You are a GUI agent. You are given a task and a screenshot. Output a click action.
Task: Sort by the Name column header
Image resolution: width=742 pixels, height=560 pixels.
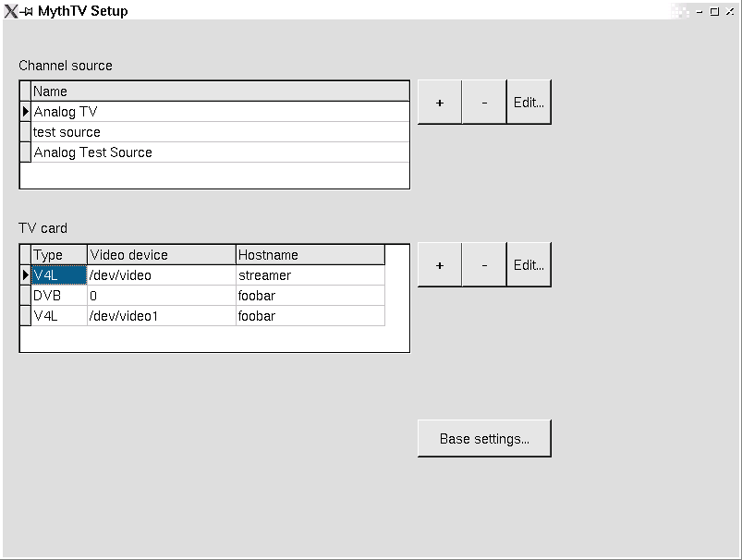(x=220, y=91)
